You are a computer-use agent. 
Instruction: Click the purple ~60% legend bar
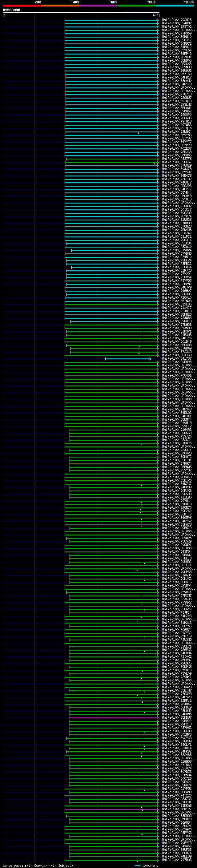point(99,6)
